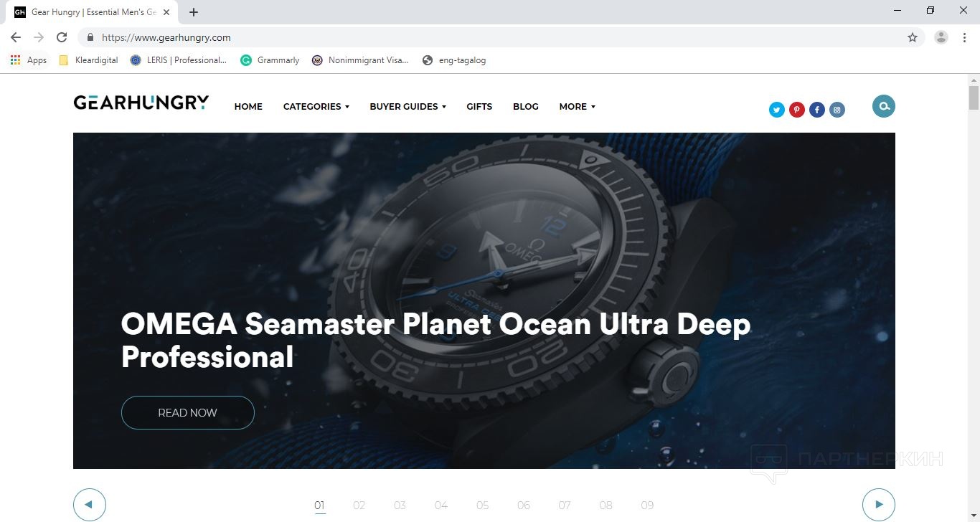Expand the Buyer Guides dropdown menu

tap(408, 106)
